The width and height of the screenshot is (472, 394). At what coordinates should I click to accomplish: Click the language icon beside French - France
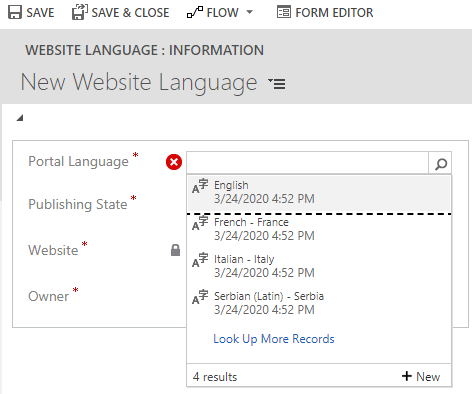(200, 223)
